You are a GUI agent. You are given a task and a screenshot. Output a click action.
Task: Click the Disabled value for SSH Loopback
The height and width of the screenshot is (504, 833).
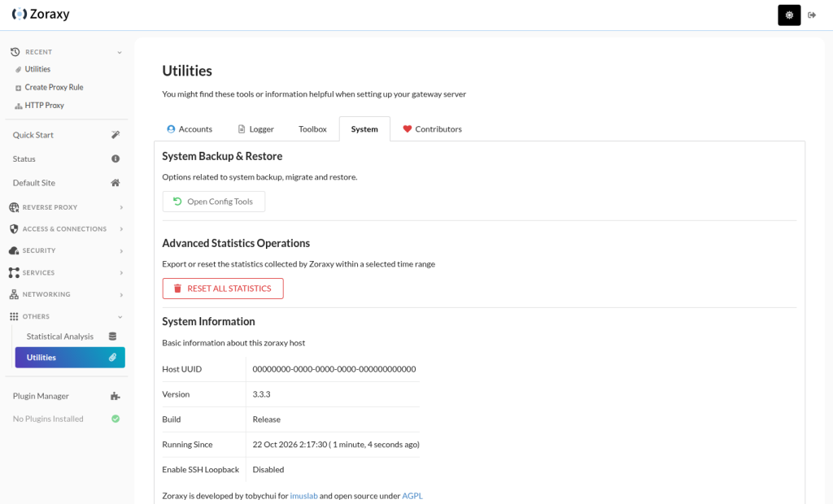coord(268,470)
